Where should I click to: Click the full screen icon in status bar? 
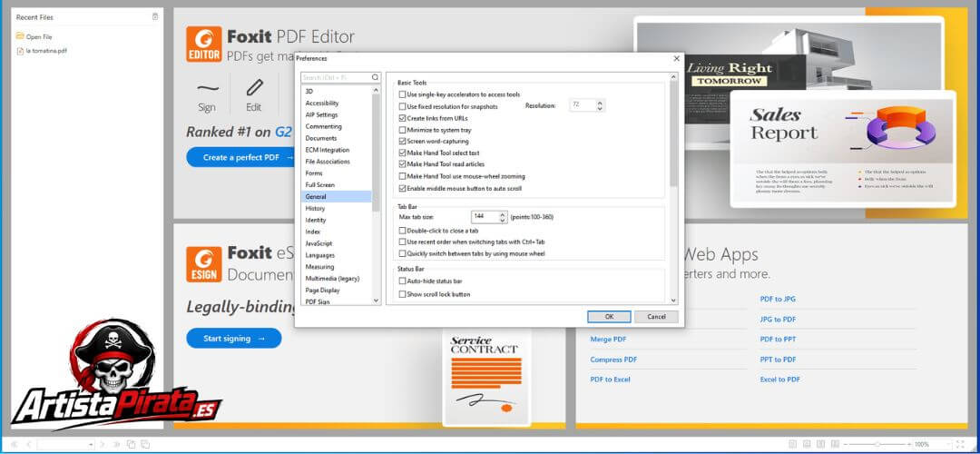click(x=961, y=444)
